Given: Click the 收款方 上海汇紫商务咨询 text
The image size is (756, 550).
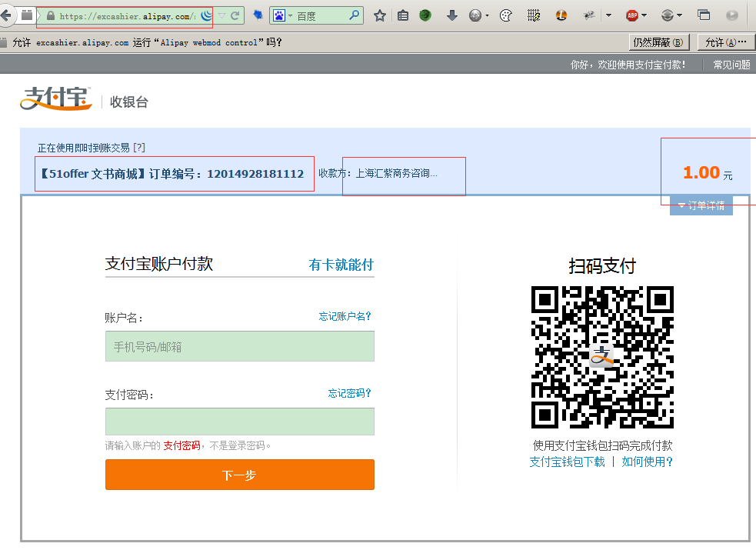Looking at the screenshot, I should click(378, 173).
